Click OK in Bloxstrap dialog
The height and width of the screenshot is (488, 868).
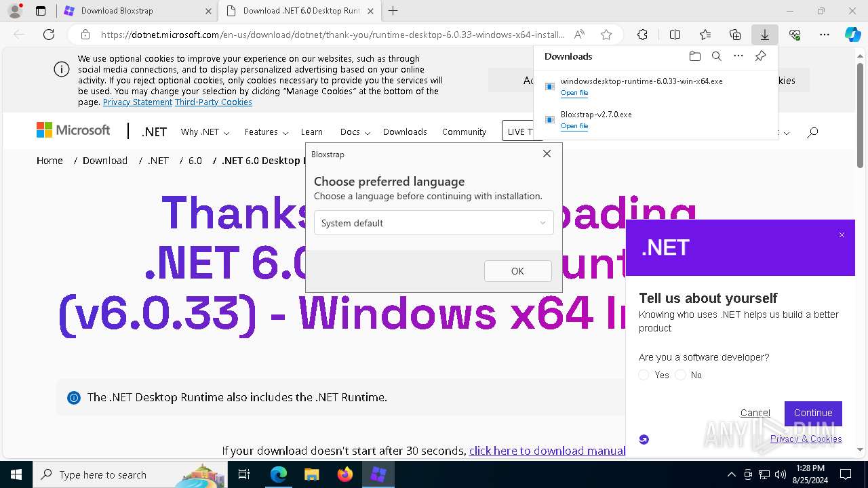pyautogui.click(x=517, y=271)
